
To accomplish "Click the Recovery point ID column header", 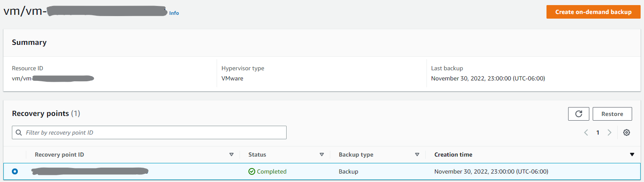I will click(59, 154).
